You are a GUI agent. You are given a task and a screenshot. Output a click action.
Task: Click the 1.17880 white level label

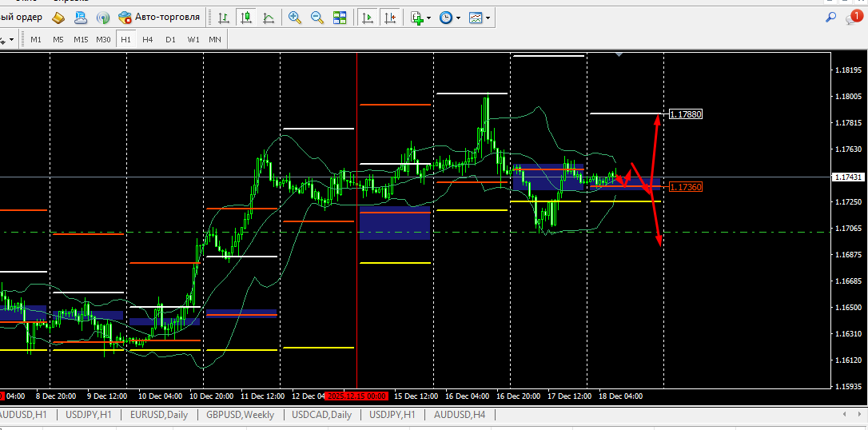pyautogui.click(x=686, y=114)
